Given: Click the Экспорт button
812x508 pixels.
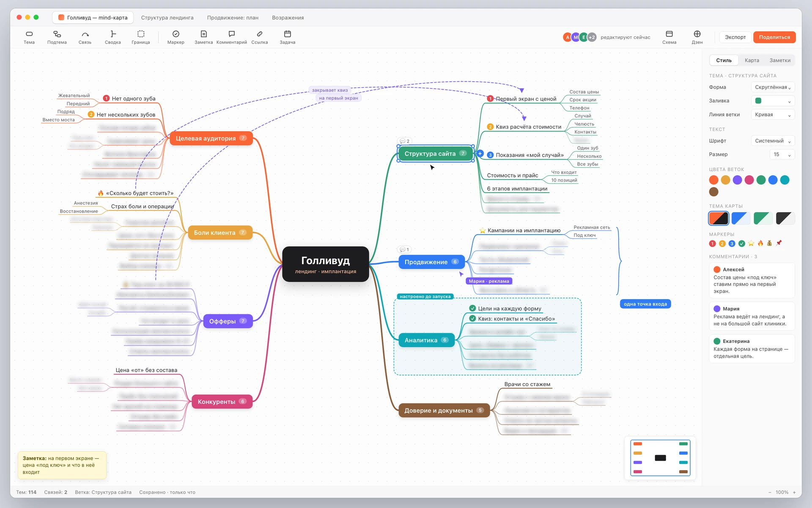Looking at the screenshot, I should [735, 37].
